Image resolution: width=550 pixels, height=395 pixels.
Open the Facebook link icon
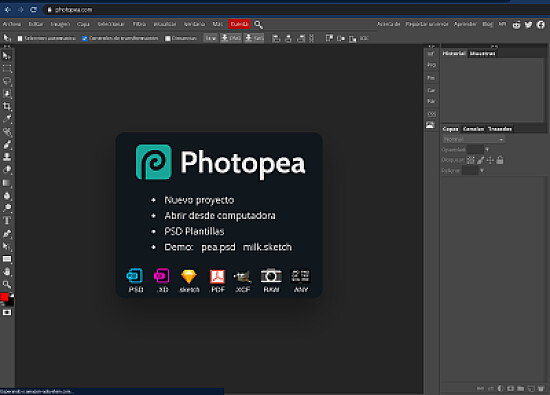541,25
